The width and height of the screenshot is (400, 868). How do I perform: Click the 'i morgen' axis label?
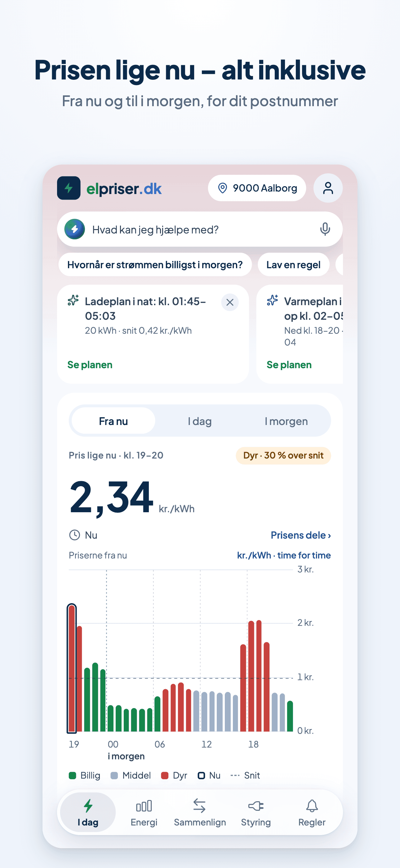[x=126, y=756]
